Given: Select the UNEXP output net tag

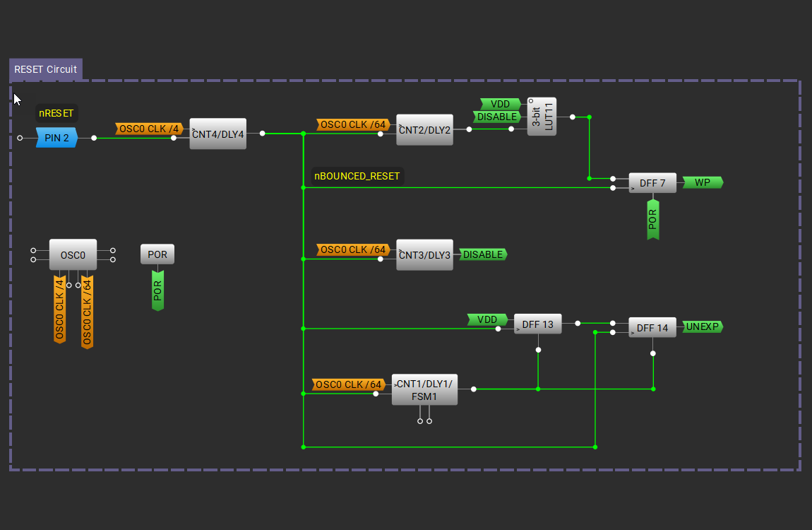Looking at the screenshot, I should pyautogui.click(x=703, y=326).
